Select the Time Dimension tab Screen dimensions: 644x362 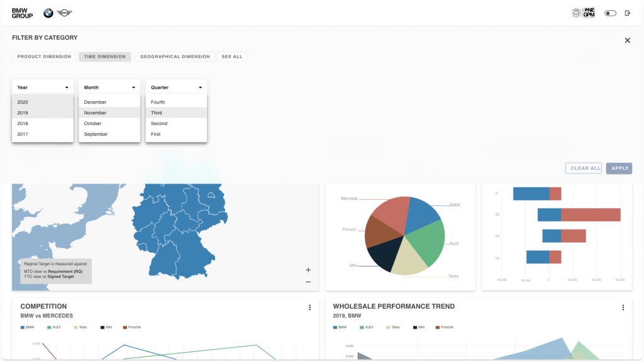click(105, 57)
